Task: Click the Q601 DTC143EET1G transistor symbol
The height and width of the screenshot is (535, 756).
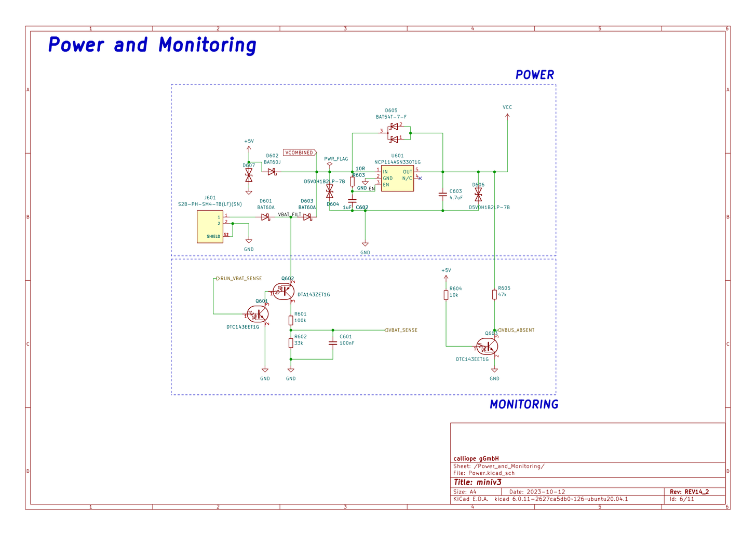Action: pyautogui.click(x=258, y=314)
